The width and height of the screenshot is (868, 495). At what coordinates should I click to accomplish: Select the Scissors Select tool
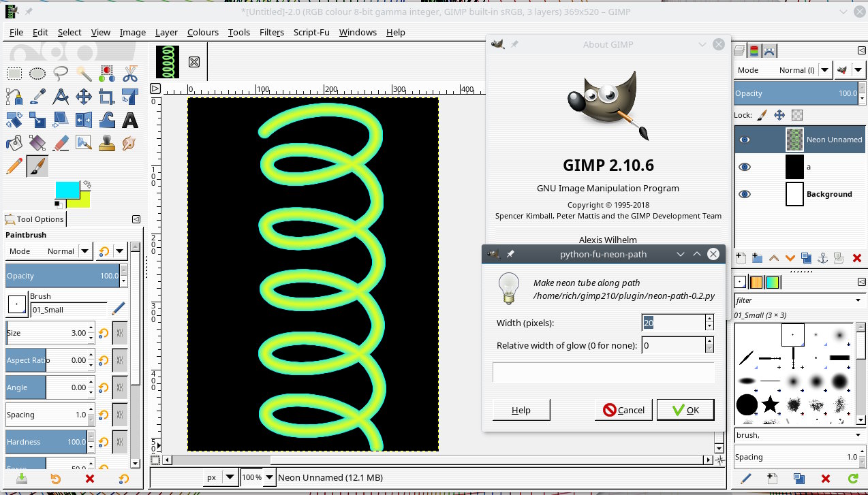point(130,74)
